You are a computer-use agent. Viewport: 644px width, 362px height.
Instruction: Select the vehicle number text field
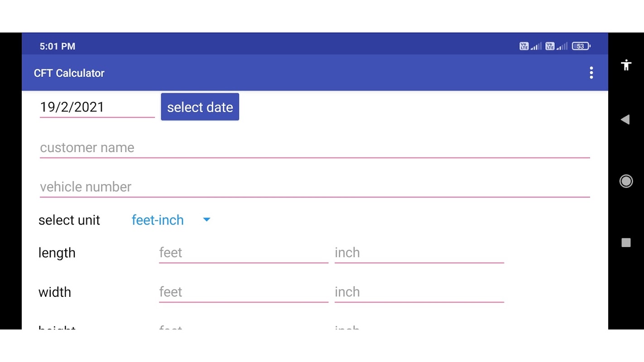[314, 187]
